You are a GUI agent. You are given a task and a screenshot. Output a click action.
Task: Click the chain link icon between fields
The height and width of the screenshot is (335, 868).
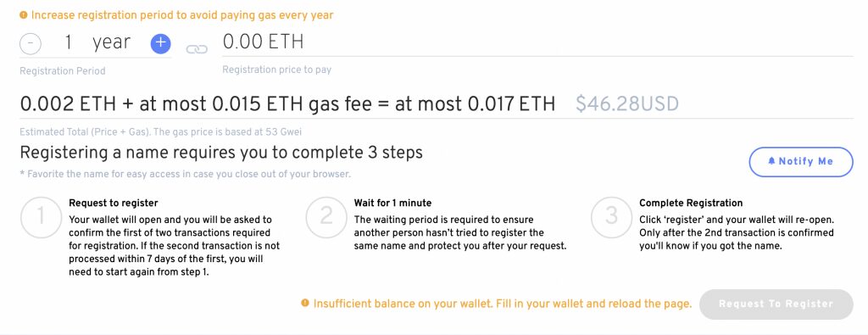pyautogui.click(x=197, y=49)
